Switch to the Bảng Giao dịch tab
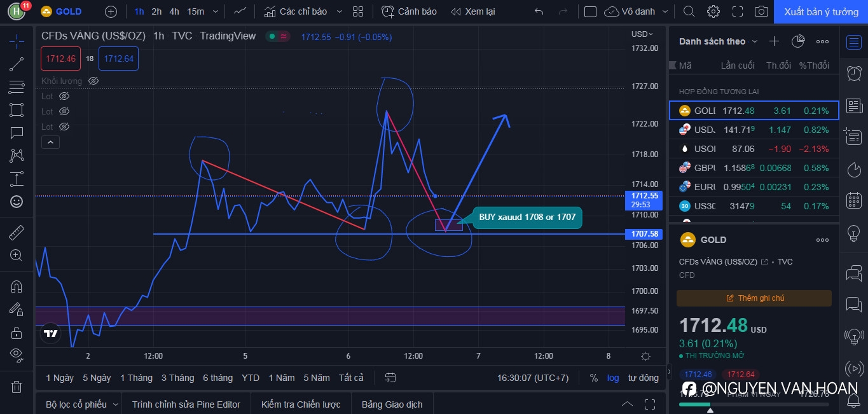This screenshot has height=414, width=868. click(x=392, y=404)
